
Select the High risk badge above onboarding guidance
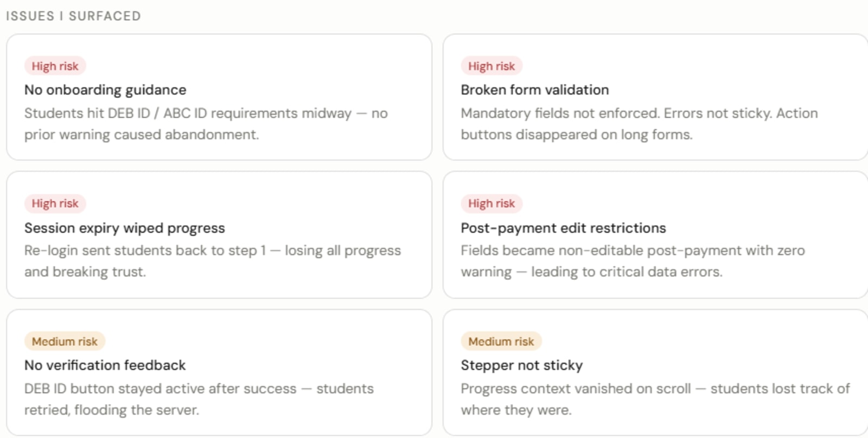click(x=55, y=66)
